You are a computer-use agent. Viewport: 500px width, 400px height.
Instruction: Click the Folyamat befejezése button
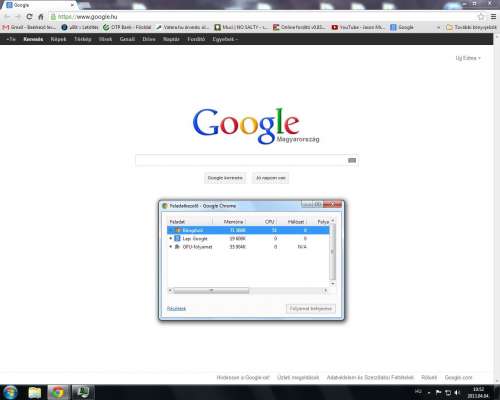click(311, 308)
